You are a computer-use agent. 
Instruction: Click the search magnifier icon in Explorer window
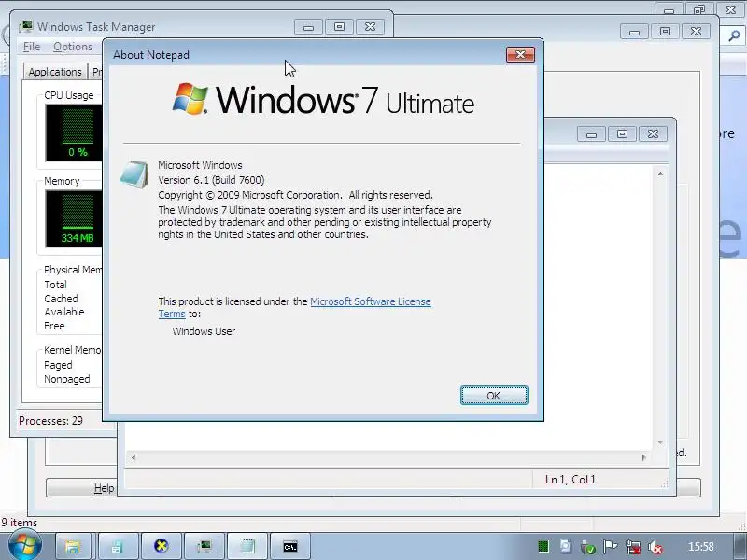[734, 35]
